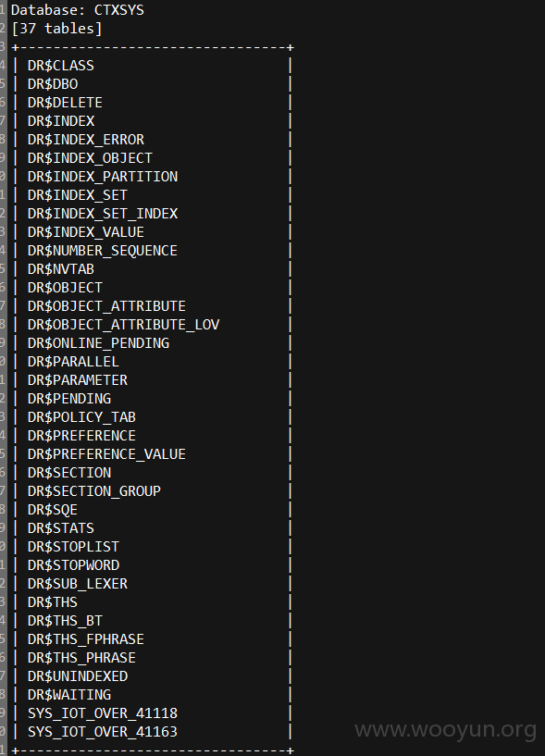Click the SYS_IOT_OVER_41163 entry

pos(103,732)
